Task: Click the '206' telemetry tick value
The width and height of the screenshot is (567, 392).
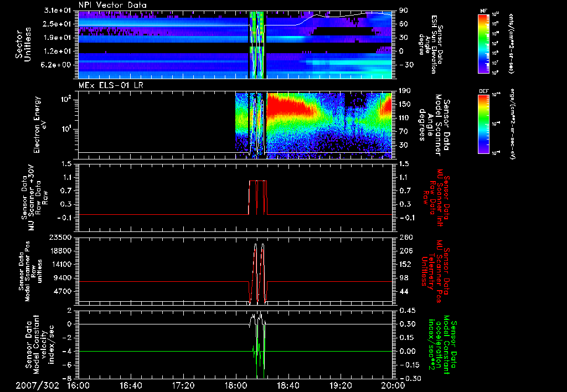Action: coord(406,251)
